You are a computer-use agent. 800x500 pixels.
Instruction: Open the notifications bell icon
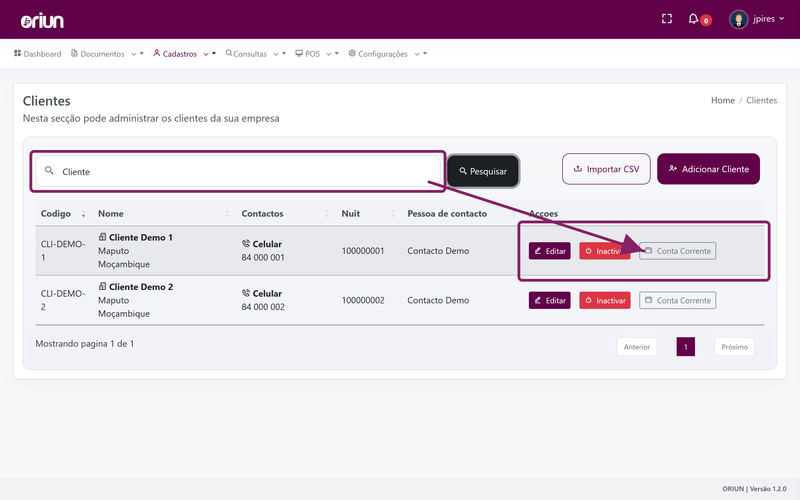pyautogui.click(x=693, y=19)
